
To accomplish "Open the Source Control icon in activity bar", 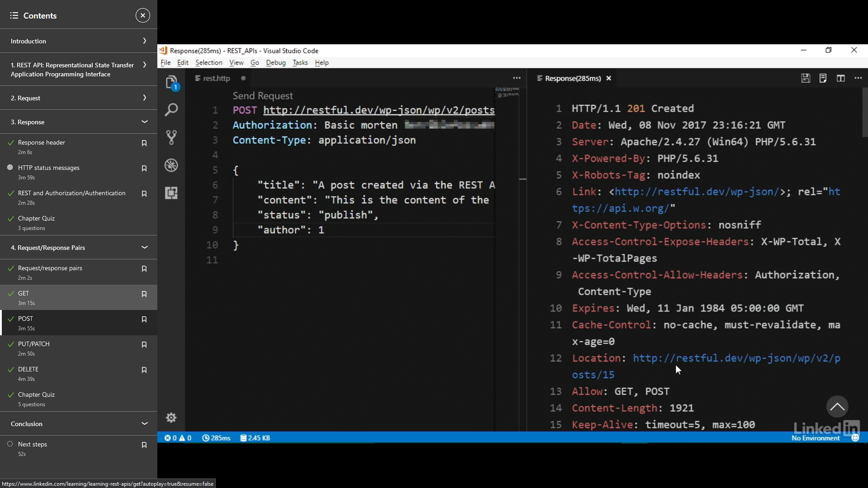I will pyautogui.click(x=171, y=137).
